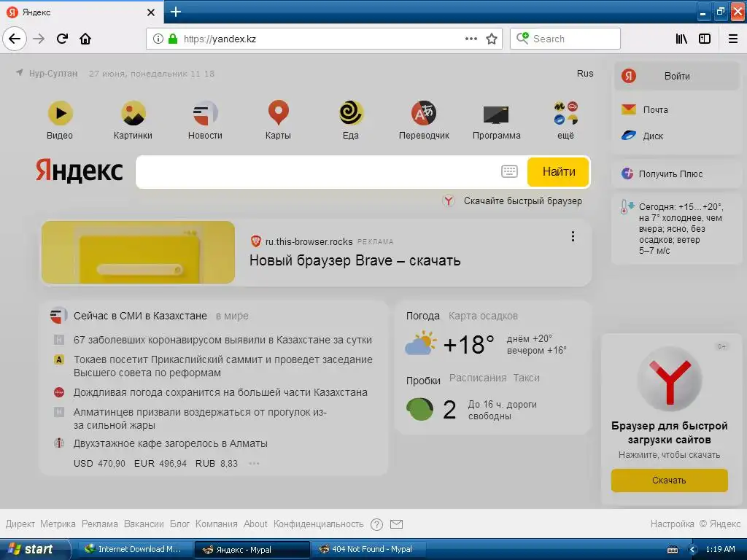Open page actions three-dot menu in address bar

[x=471, y=39]
